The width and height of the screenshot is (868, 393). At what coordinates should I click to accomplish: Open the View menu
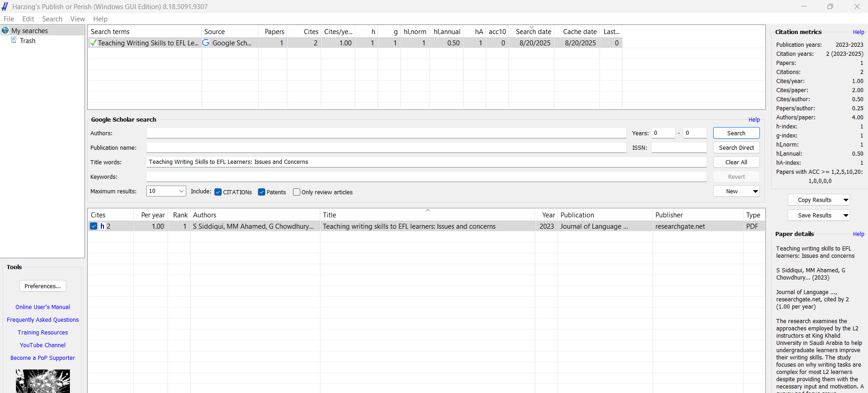tap(77, 19)
